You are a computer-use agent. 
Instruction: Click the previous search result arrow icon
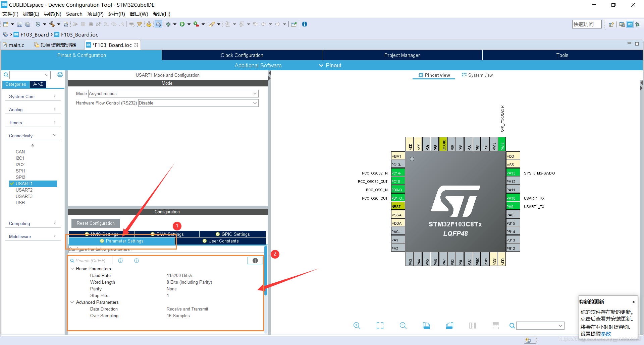(x=120, y=261)
